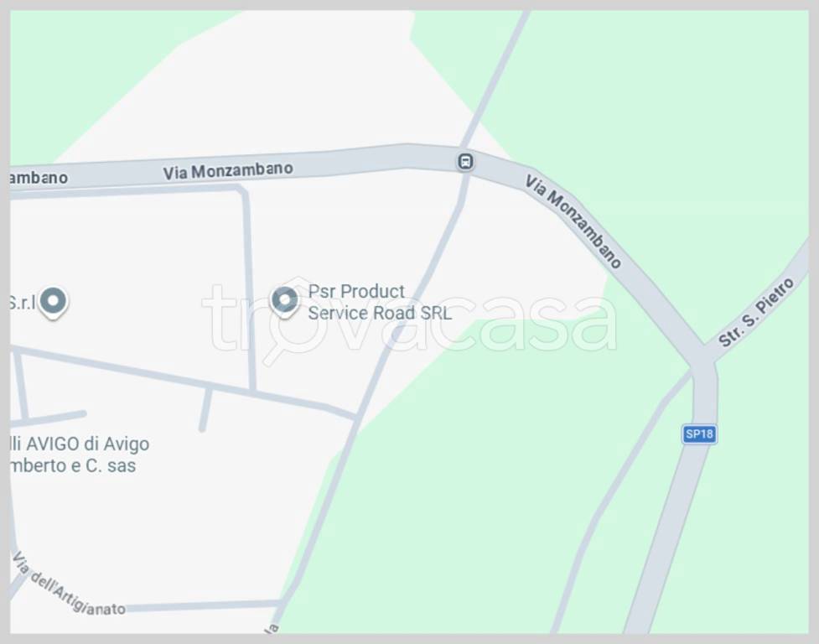Image resolution: width=819 pixels, height=644 pixels.
Task: Click the SP18 road shield badge
Action: pos(699,434)
